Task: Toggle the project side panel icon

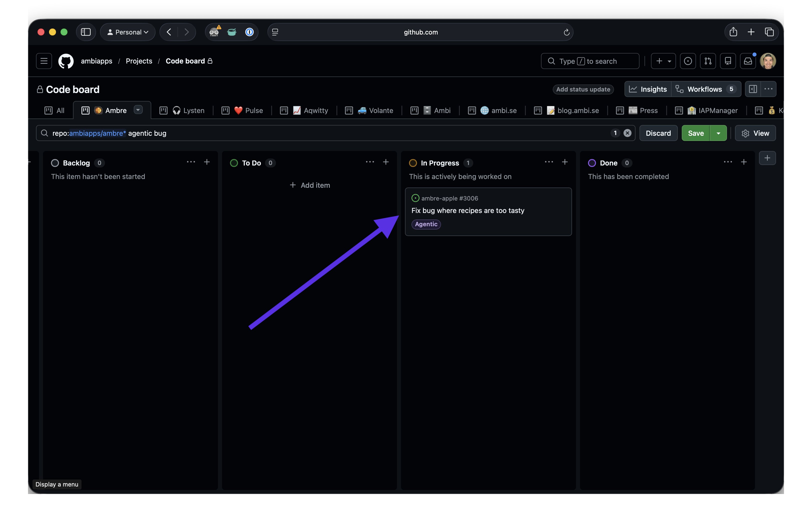Action: coord(753,89)
